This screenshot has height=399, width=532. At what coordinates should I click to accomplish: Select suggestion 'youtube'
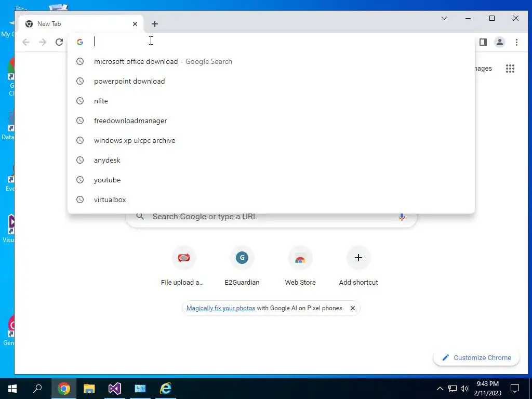(x=271, y=180)
